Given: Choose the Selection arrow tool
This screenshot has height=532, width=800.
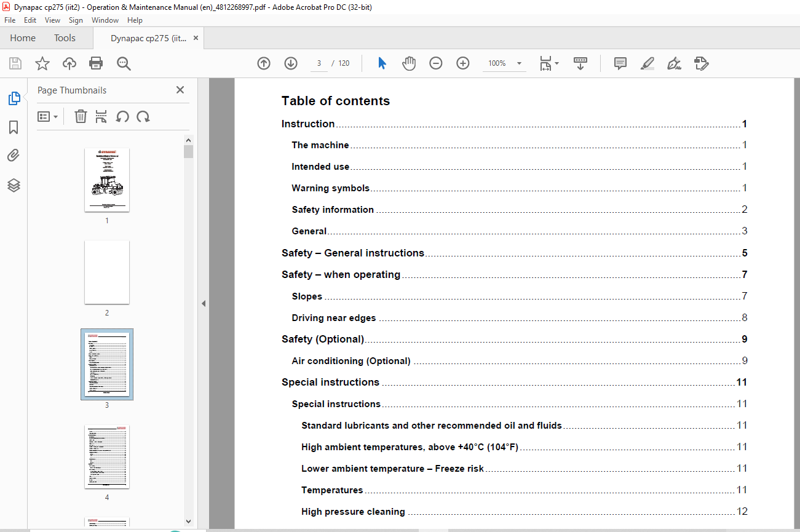Looking at the screenshot, I should [x=382, y=63].
